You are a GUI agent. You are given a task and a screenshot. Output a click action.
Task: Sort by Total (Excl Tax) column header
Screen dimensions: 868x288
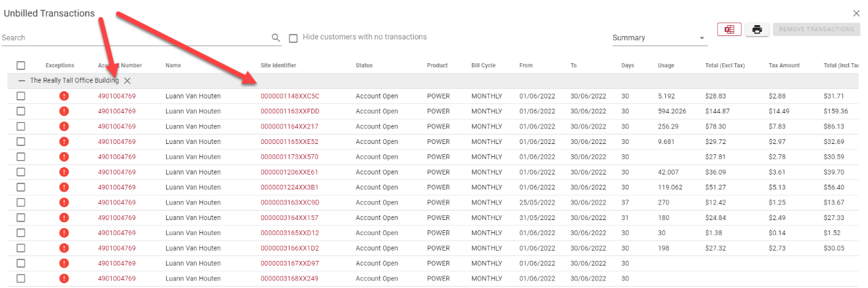[x=725, y=65]
